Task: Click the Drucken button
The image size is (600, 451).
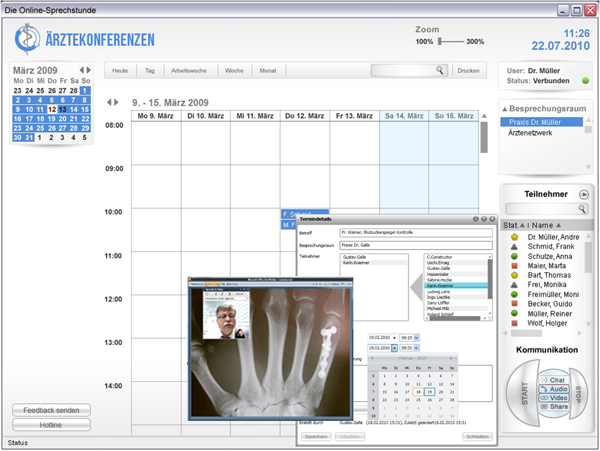Action: [468, 71]
